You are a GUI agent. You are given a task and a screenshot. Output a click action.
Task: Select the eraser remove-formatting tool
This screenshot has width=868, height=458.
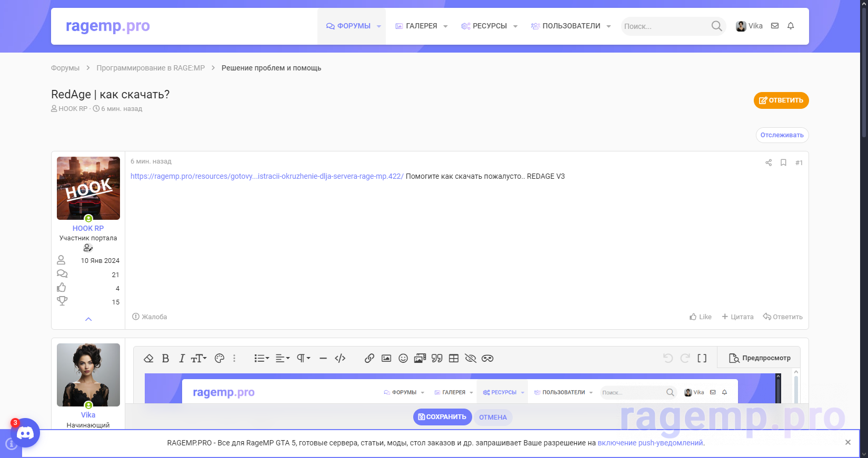148,358
